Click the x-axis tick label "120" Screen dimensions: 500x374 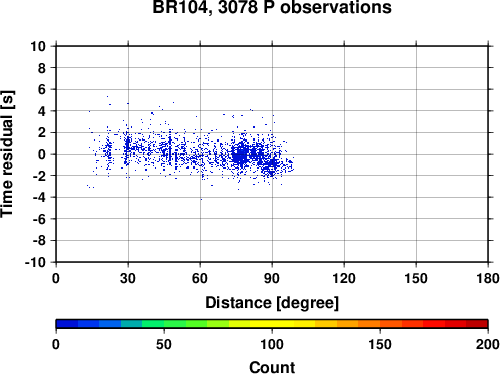pyautogui.click(x=344, y=278)
